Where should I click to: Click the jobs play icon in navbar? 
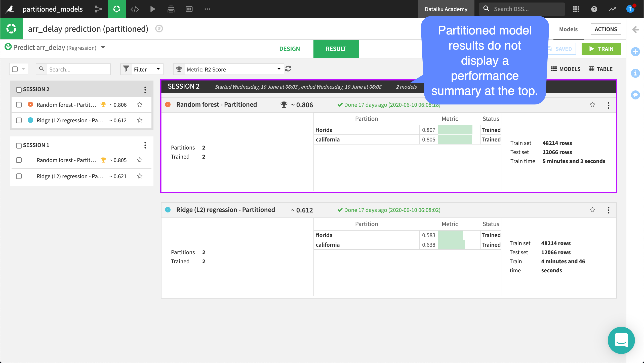(153, 9)
